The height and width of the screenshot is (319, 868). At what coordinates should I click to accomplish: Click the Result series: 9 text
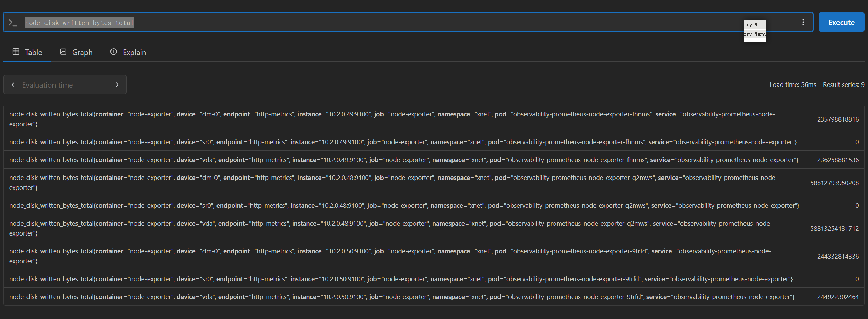coord(844,85)
